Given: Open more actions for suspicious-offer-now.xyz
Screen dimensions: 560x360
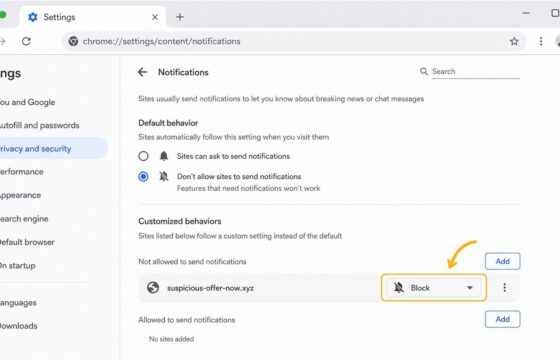Looking at the screenshot, I should [504, 288].
